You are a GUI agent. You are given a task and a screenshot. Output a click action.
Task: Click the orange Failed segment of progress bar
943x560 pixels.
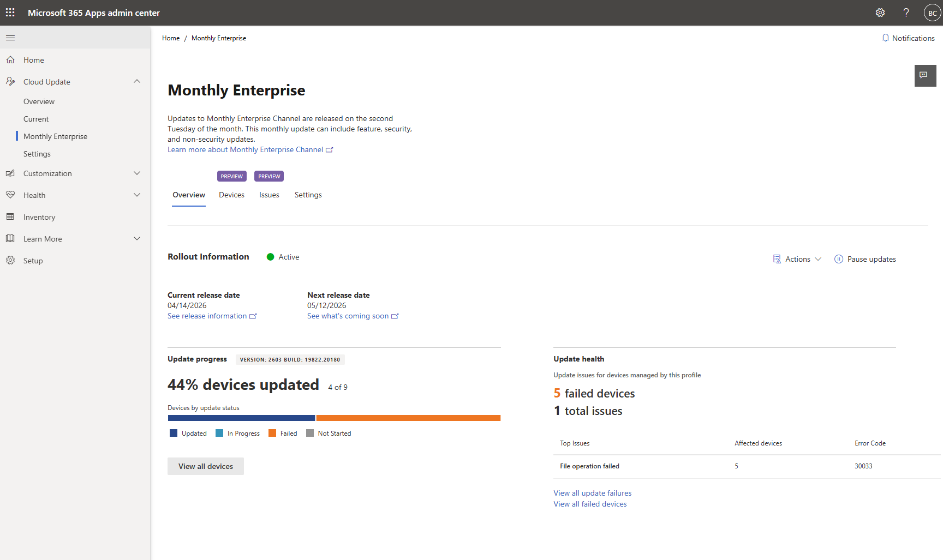[x=408, y=418]
